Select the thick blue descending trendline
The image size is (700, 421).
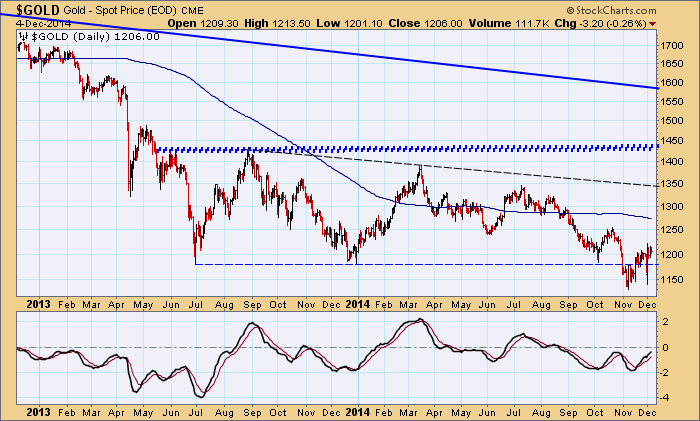click(400, 58)
